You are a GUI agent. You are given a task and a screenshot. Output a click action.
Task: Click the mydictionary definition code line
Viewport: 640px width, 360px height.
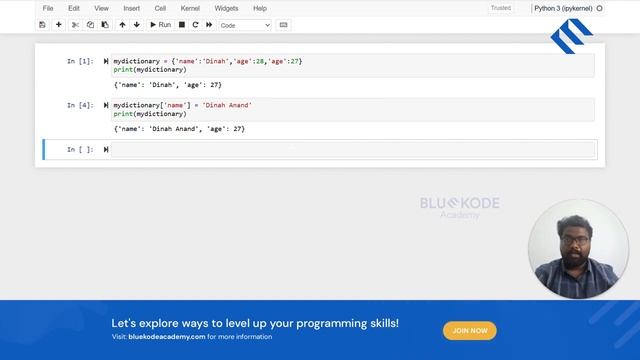coord(208,61)
